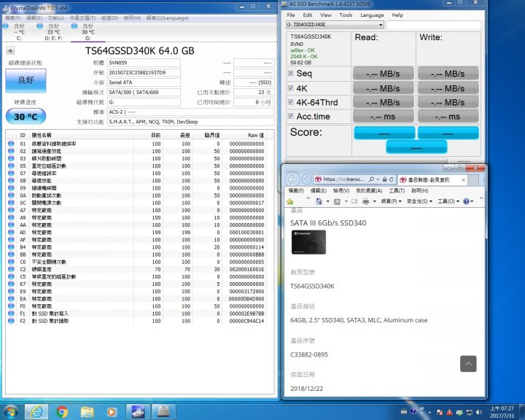Open Language menu in AS SSD Benchmark
This screenshot has height=420, width=525.
point(372,15)
